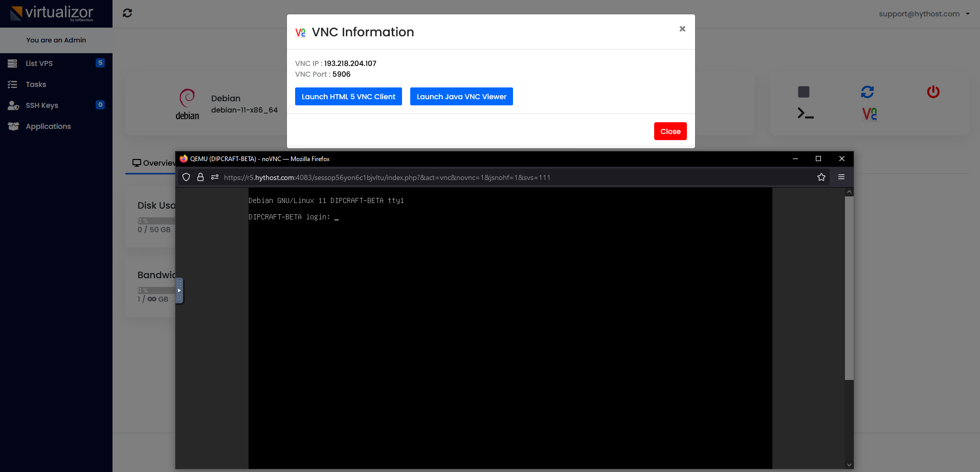Image resolution: width=980 pixels, height=472 pixels.
Task: Click the VNC icon in action panel
Action: pos(869,114)
